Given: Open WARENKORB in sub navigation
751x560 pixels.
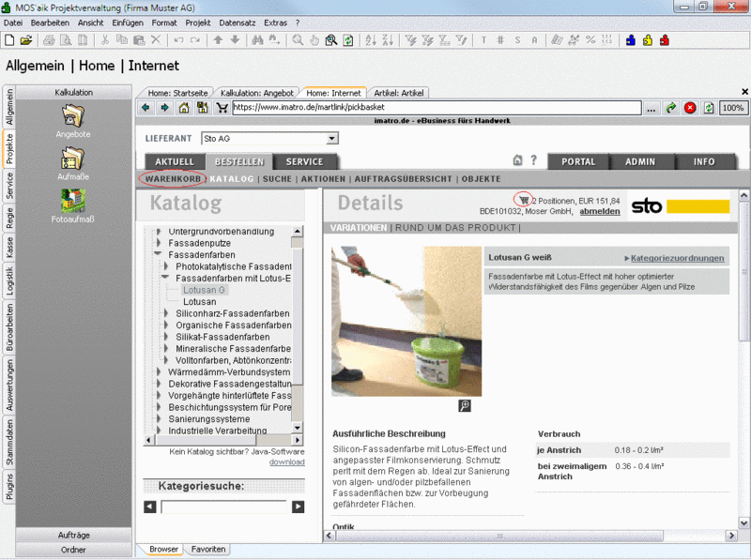Looking at the screenshot, I should click(173, 178).
